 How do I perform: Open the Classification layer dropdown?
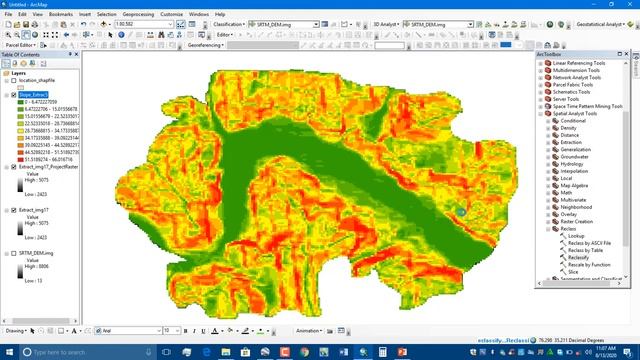click(316, 24)
